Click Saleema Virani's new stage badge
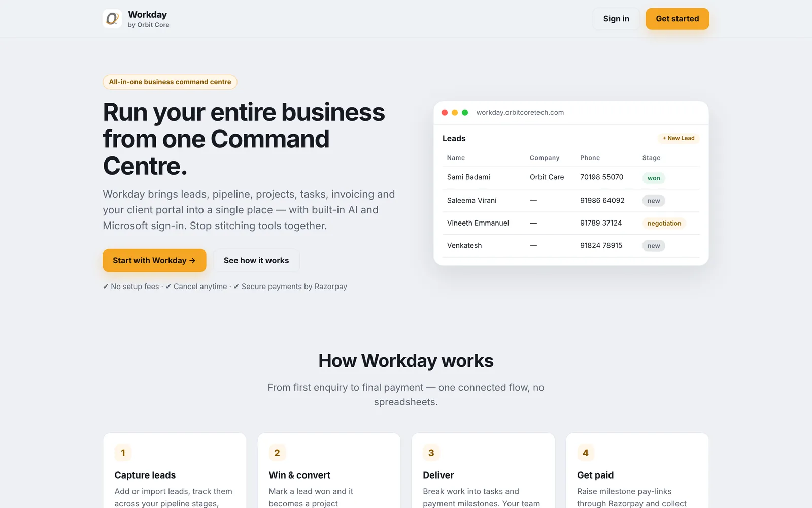 [x=654, y=201]
